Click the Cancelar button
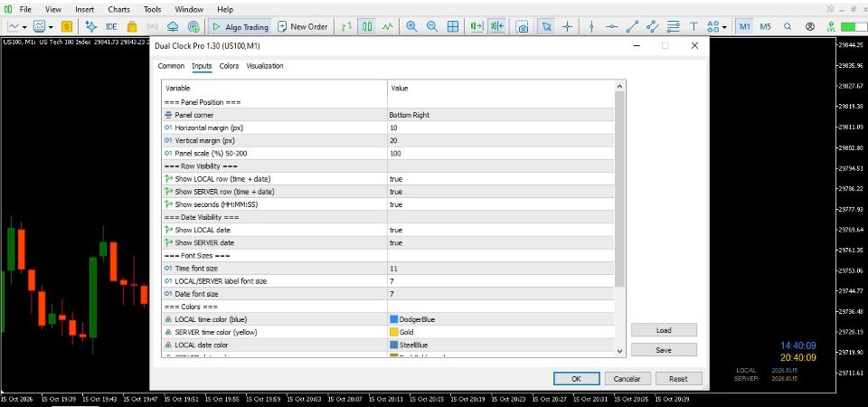The width and height of the screenshot is (868, 407). tap(627, 379)
